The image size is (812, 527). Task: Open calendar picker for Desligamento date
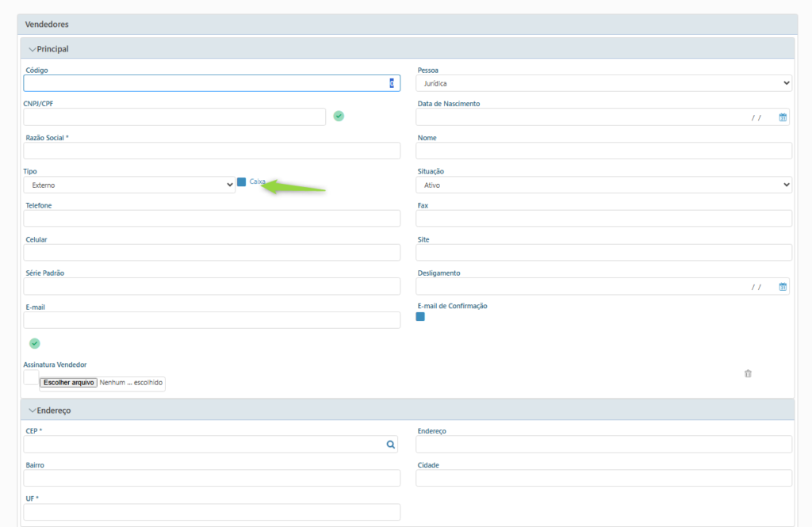(x=783, y=287)
